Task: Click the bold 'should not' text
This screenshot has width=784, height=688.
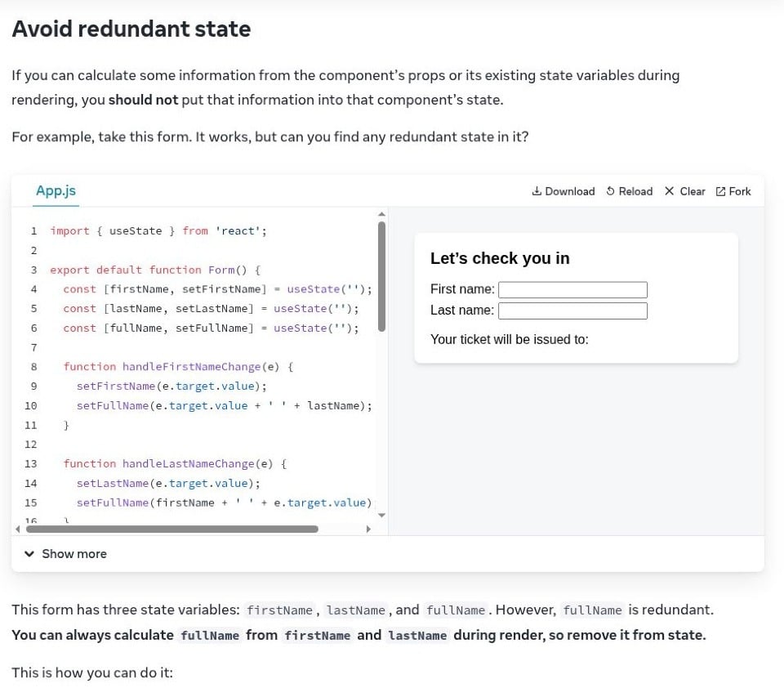Action: pos(143,100)
